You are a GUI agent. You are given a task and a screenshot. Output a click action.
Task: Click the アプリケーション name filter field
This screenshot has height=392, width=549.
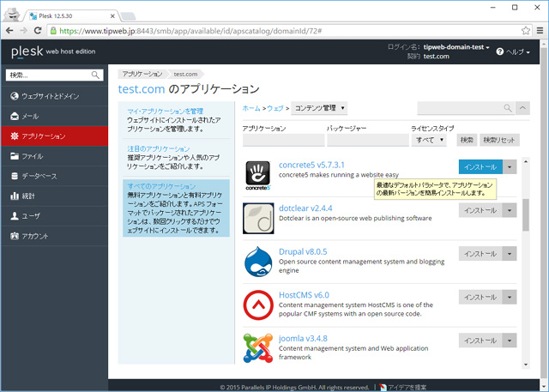[284, 140]
